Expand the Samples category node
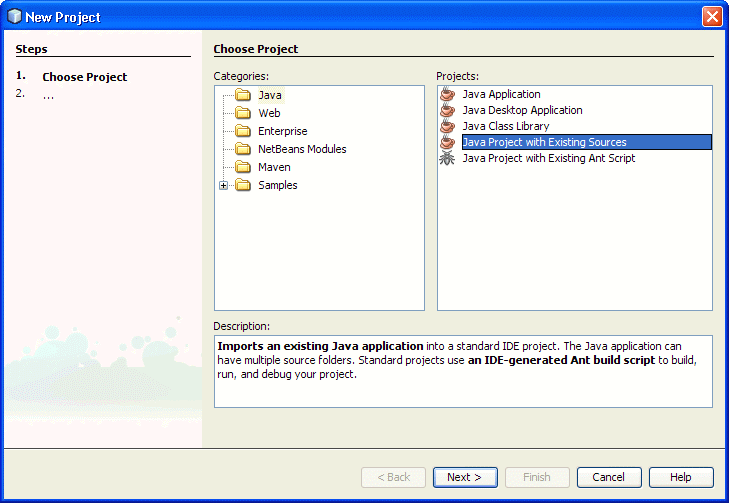The image size is (729, 503). click(x=224, y=185)
